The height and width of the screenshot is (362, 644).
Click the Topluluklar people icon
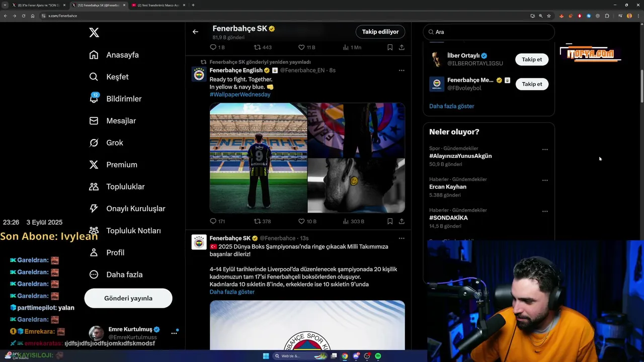click(x=94, y=187)
